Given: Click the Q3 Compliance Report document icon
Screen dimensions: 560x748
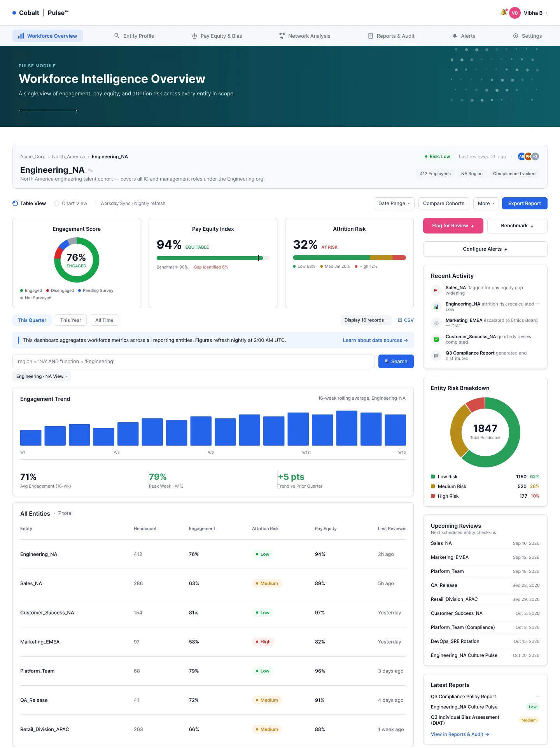Looking at the screenshot, I should (436, 356).
